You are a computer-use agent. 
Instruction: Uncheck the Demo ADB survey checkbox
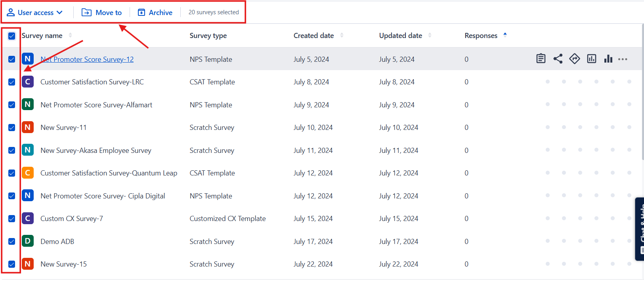click(x=11, y=241)
